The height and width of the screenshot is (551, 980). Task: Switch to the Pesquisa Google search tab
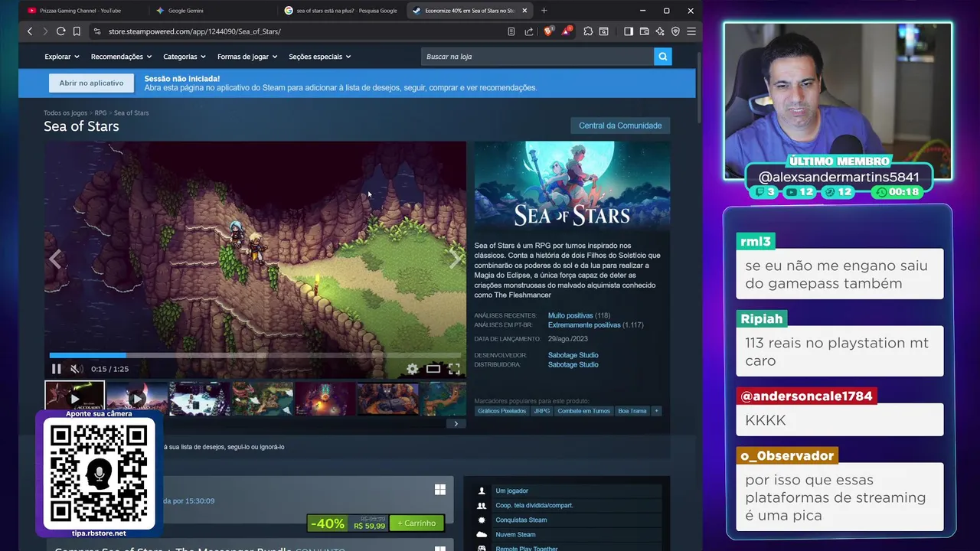(x=341, y=11)
